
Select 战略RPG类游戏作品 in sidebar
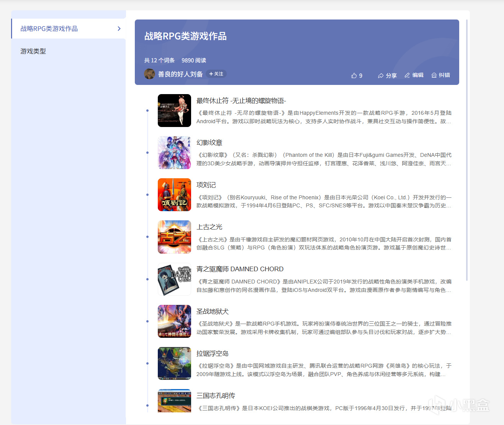(x=69, y=29)
